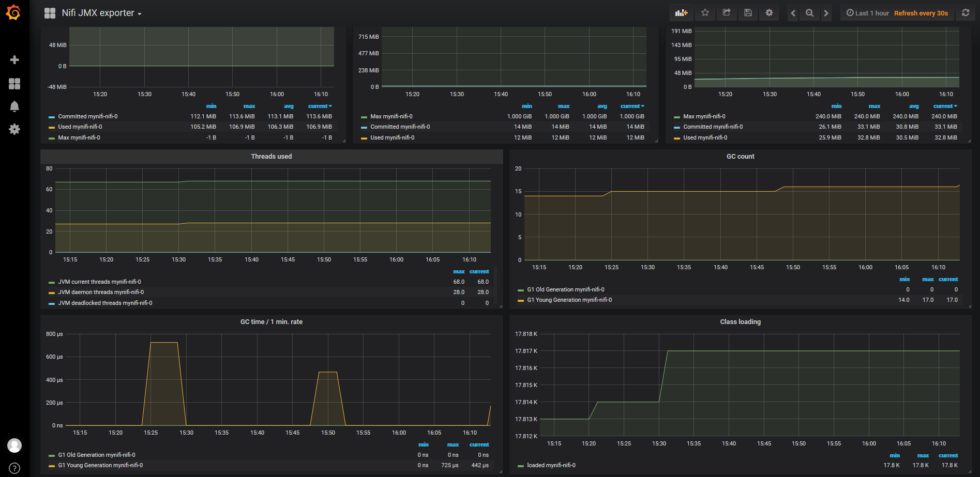The height and width of the screenshot is (477, 980).
Task: Click the Add panel toolbar icon
Action: click(x=682, y=13)
